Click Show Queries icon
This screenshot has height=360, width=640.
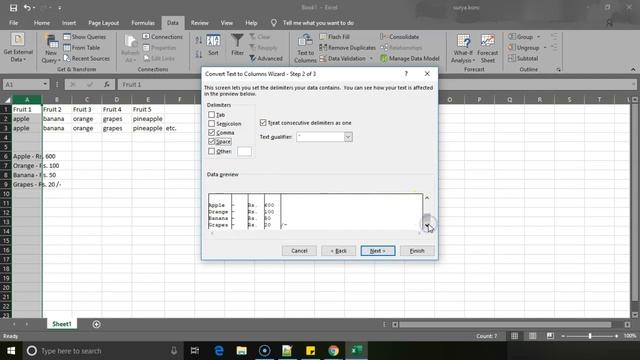tap(67, 37)
